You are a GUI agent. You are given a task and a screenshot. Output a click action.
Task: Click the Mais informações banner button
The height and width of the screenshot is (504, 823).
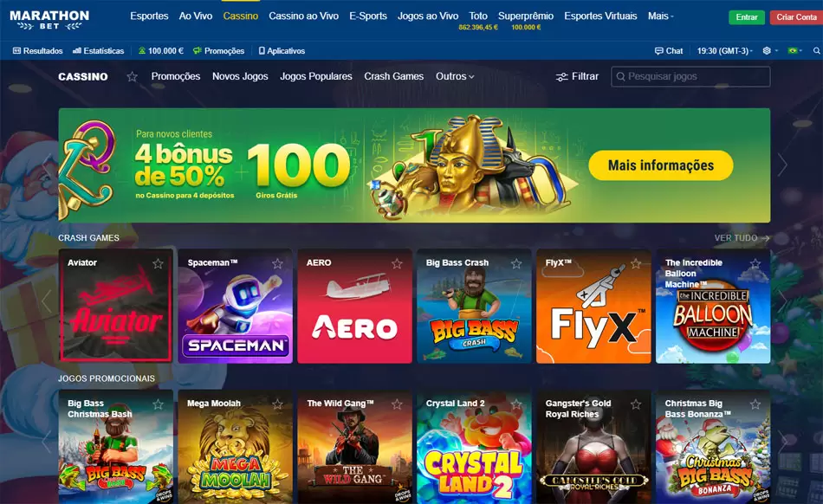pos(661,165)
